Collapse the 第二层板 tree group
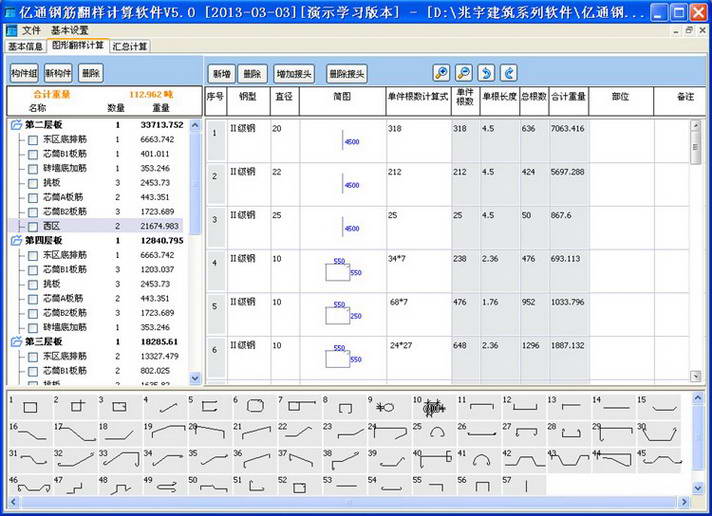The image size is (712, 516). (x=16, y=125)
